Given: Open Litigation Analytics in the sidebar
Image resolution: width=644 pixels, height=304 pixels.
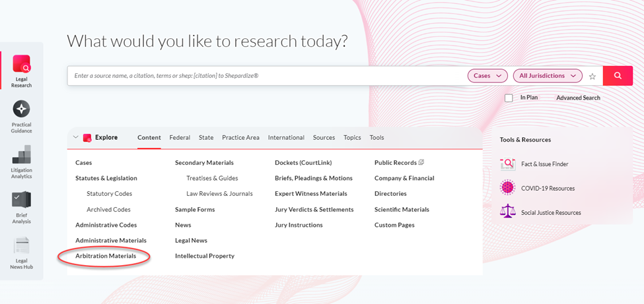Looking at the screenshot, I should pos(21,162).
